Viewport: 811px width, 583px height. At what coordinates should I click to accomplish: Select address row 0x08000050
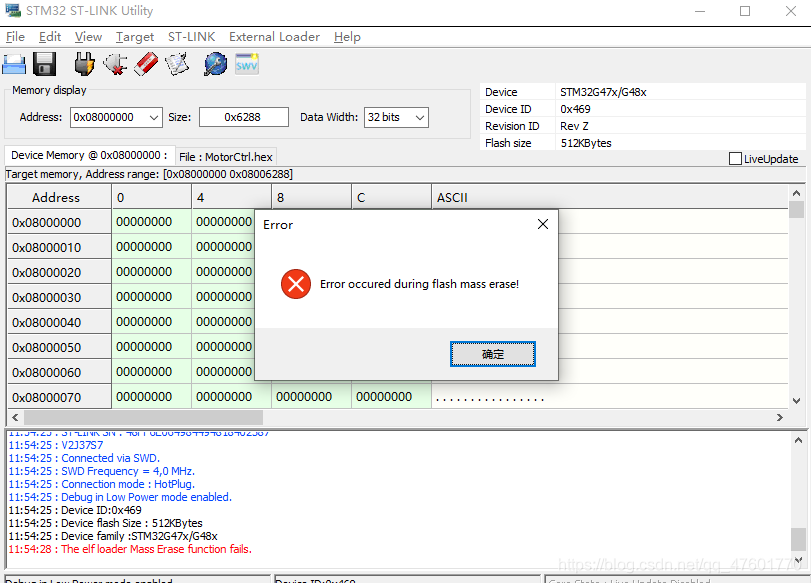click(59, 347)
